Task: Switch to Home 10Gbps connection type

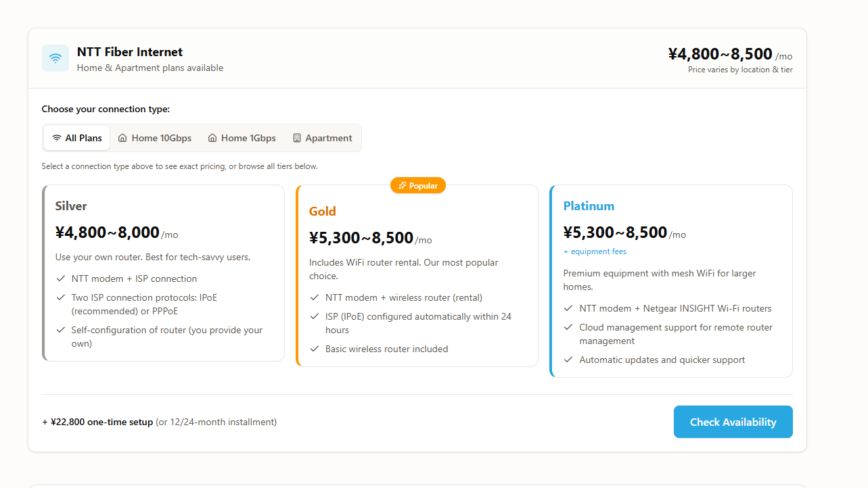Action: click(155, 138)
